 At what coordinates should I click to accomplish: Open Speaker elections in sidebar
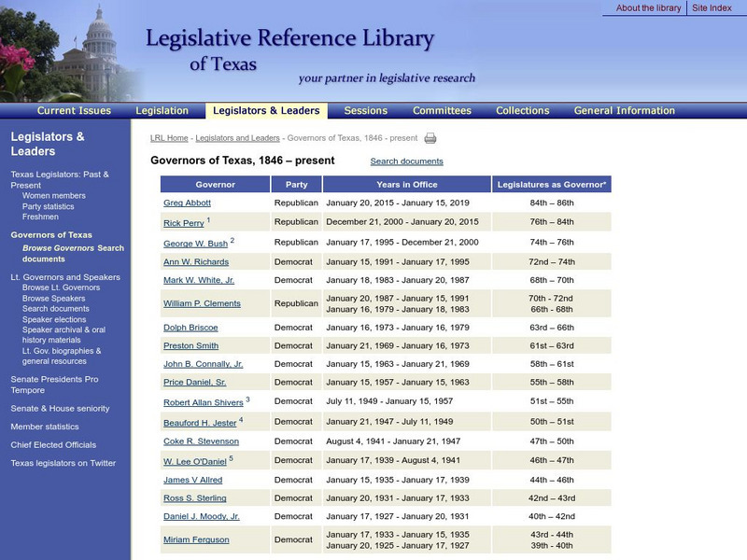point(54,319)
